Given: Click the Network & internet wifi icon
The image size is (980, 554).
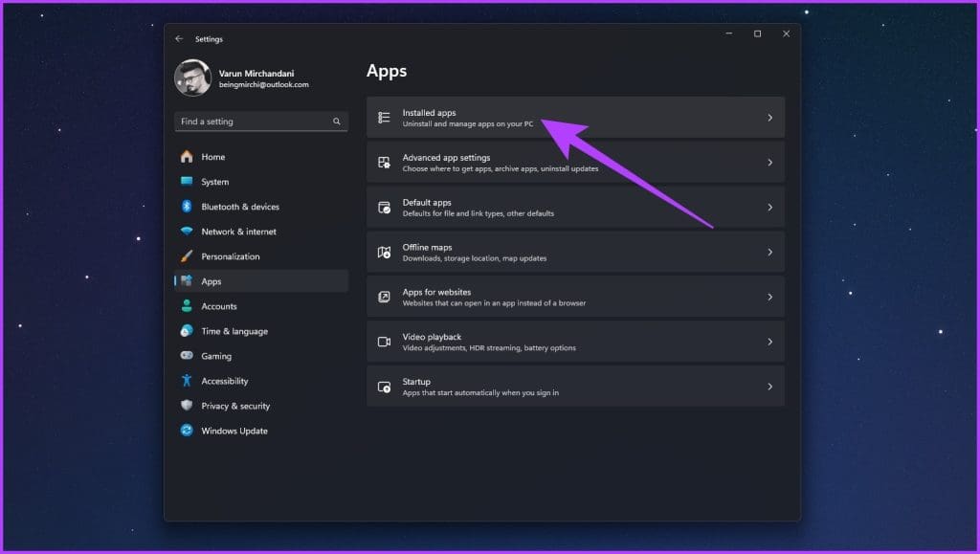Looking at the screenshot, I should (187, 232).
